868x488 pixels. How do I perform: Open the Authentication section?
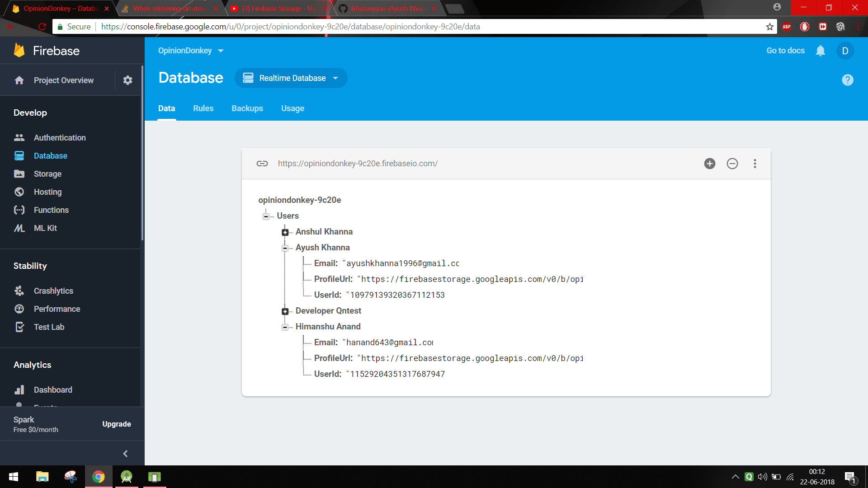(x=60, y=137)
